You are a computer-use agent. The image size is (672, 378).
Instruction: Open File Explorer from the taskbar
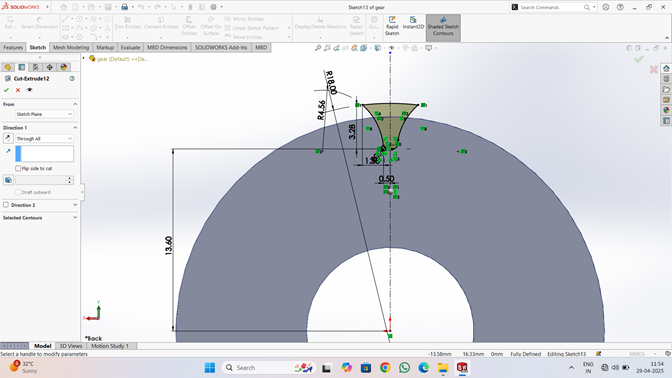[443, 368]
